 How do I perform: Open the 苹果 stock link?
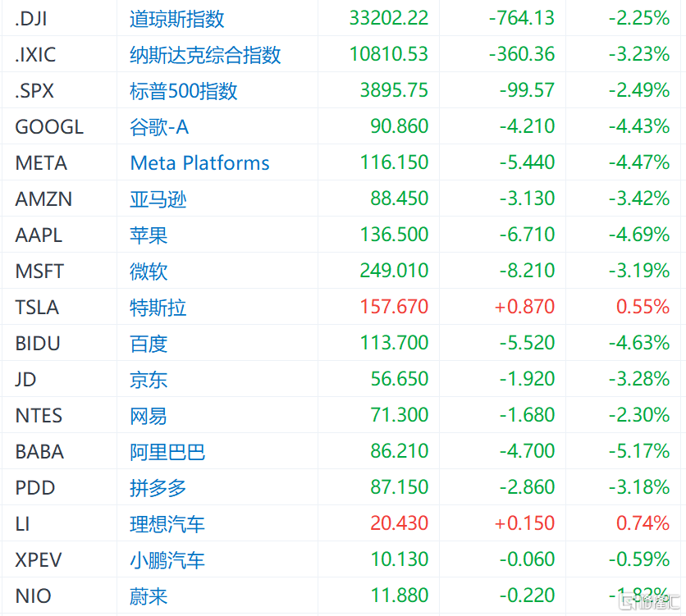[x=149, y=235]
